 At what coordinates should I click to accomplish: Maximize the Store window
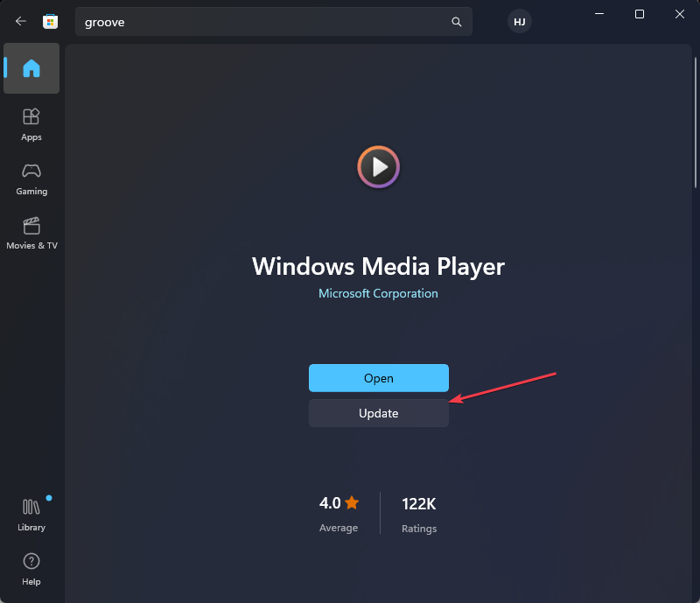click(x=640, y=14)
